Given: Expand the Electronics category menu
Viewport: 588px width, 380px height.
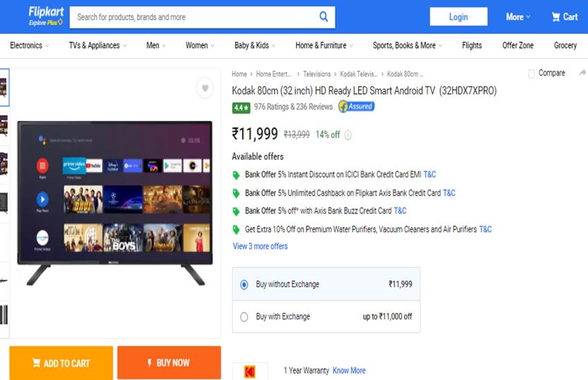Looking at the screenshot, I should [30, 46].
